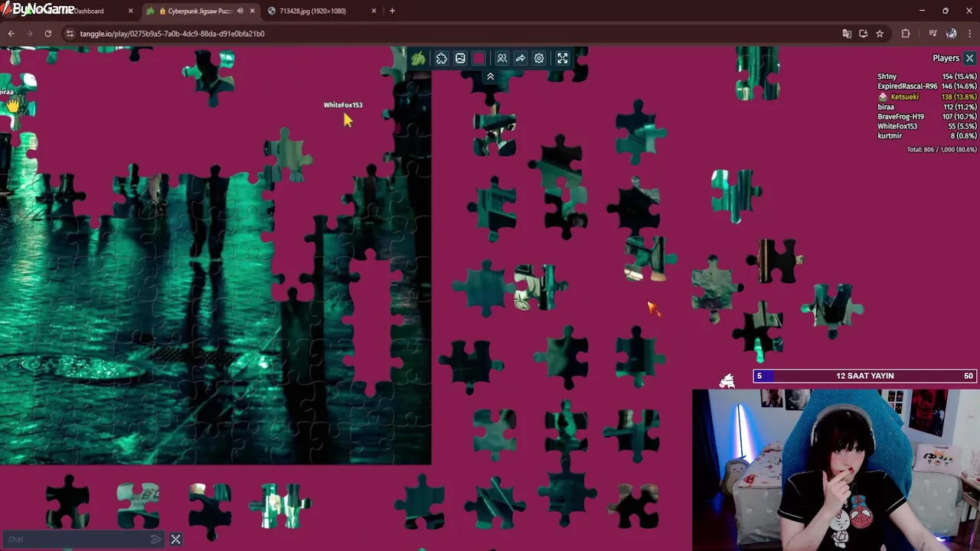Image resolution: width=980 pixels, height=551 pixels.
Task: Reload the page with the refresh icon
Action: tap(48, 34)
